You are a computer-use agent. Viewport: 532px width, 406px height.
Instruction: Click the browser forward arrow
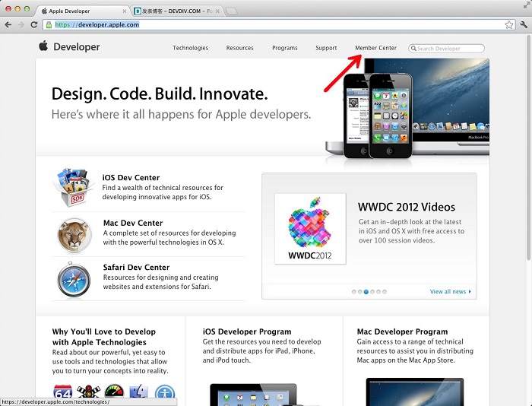[x=21, y=24]
